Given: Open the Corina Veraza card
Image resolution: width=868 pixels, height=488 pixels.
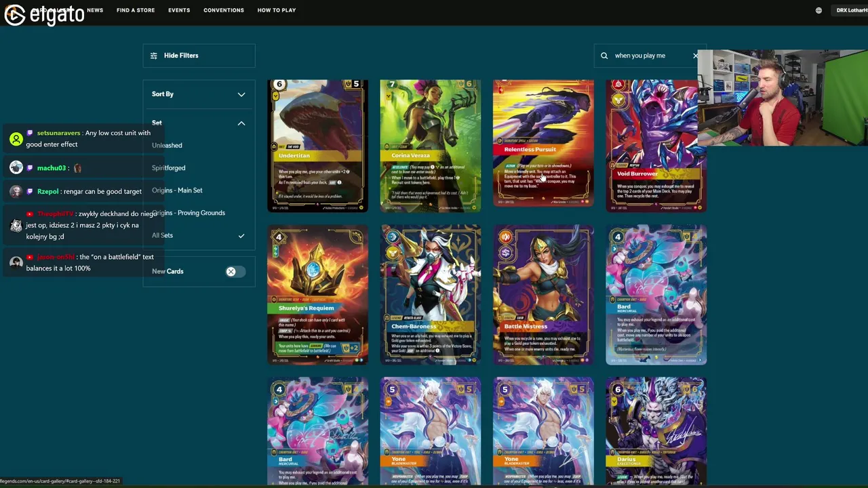Looking at the screenshot, I should 431,146.
